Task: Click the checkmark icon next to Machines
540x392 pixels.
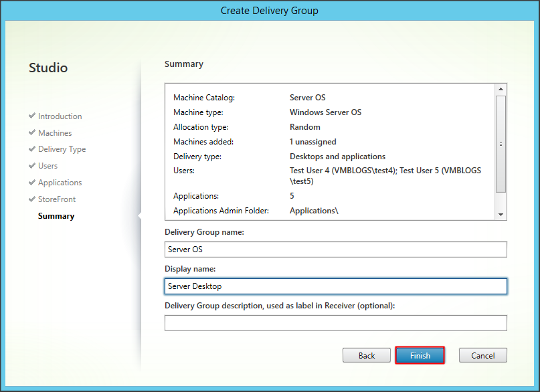Action: pos(32,132)
